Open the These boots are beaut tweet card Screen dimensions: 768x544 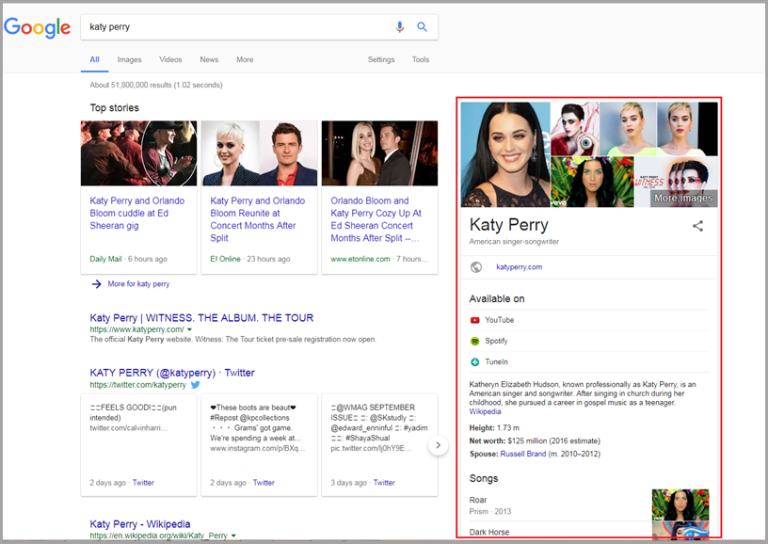pos(259,445)
